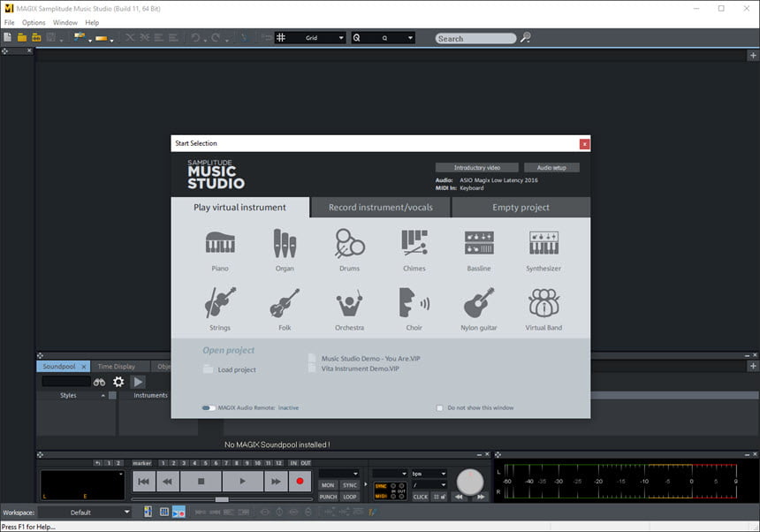Open 'Music Studio Demo - You Are.VIP'
760x532 pixels.
[x=371, y=359]
